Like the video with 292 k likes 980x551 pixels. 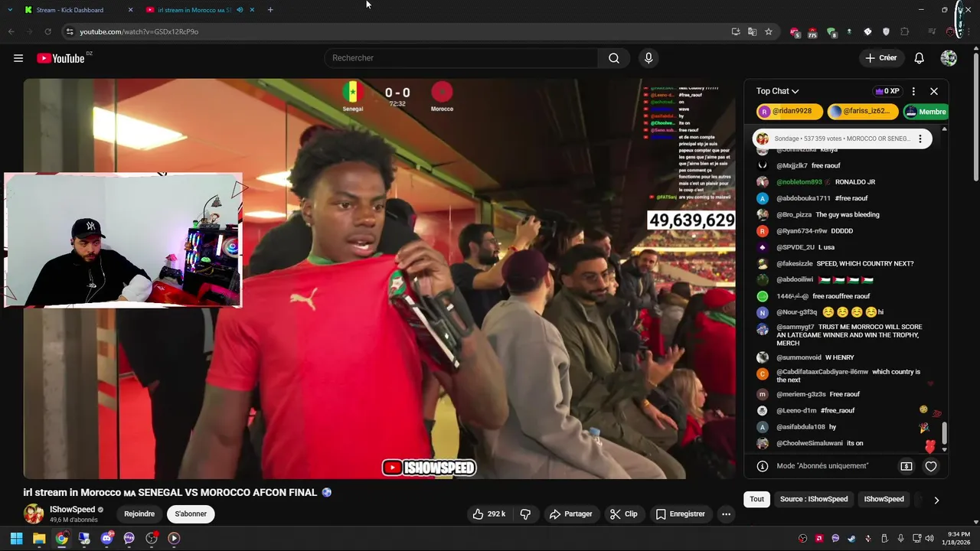pos(488,514)
